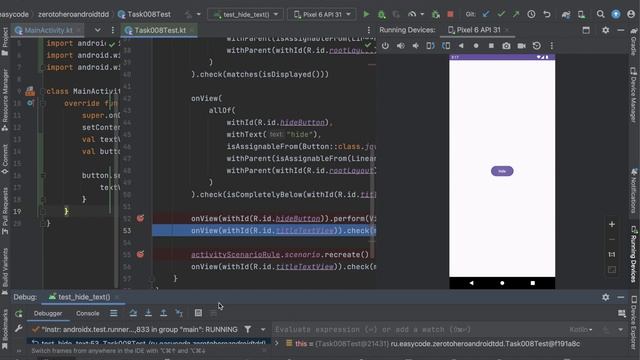Viewport: 640px width, 360px height.
Task: Rerun the debug session icon
Action: [19, 313]
